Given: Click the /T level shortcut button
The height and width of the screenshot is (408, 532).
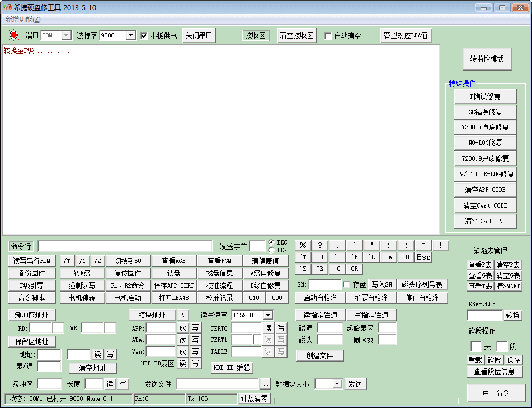Looking at the screenshot, I should [x=67, y=261].
